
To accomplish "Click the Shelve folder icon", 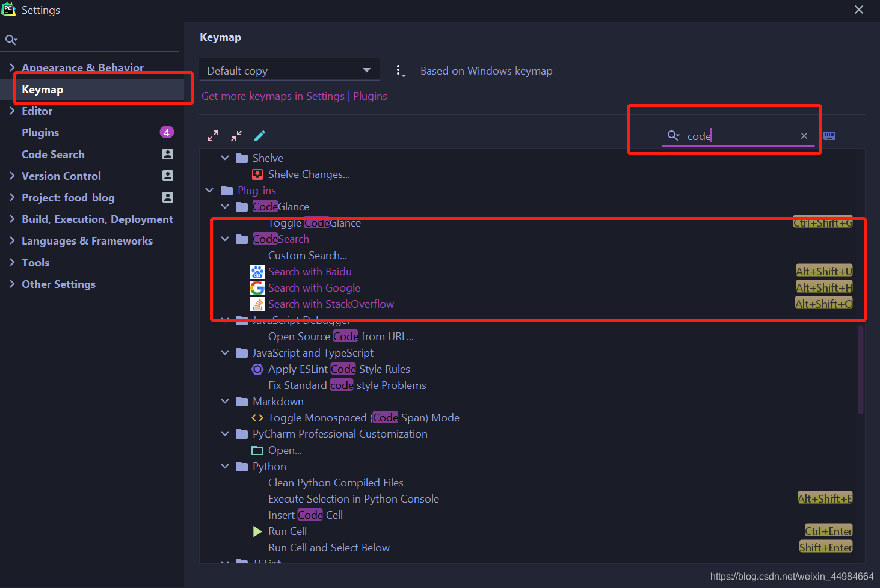I will tap(242, 158).
